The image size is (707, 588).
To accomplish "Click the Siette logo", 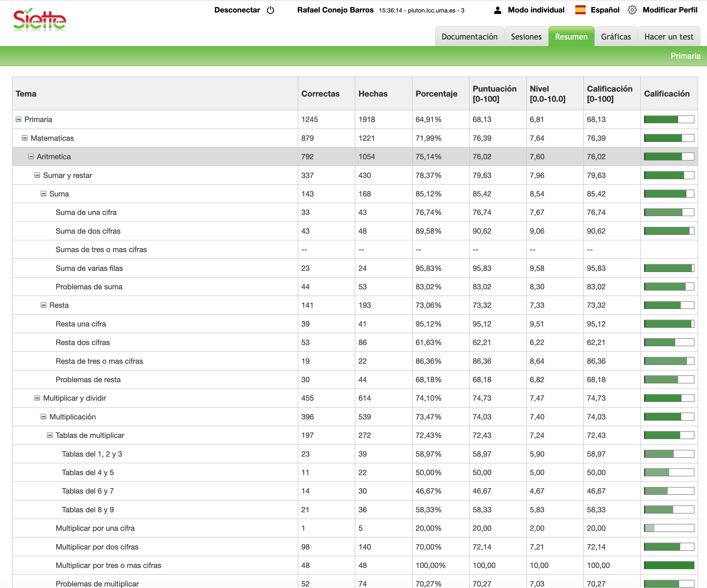I will pos(39,21).
